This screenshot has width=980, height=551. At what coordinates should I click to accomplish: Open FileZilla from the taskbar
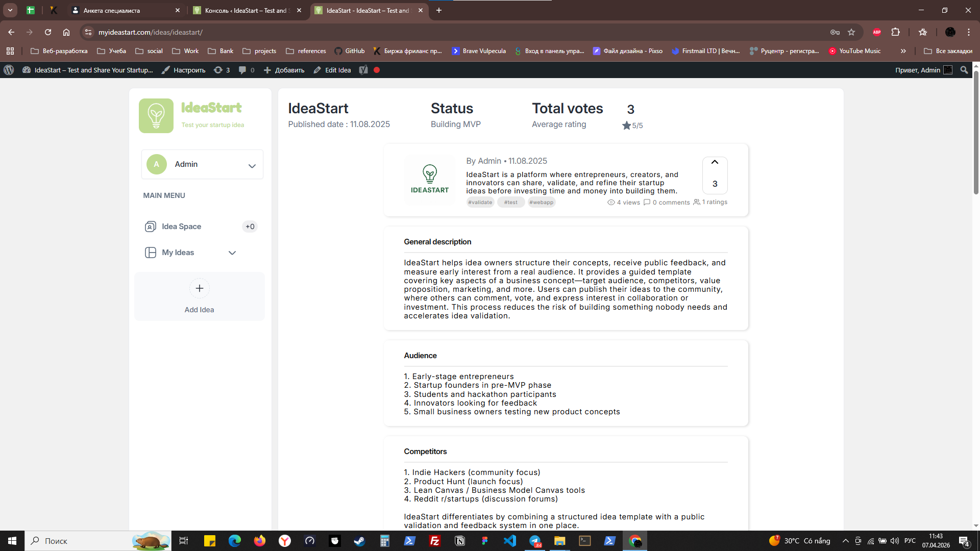tap(434, 541)
